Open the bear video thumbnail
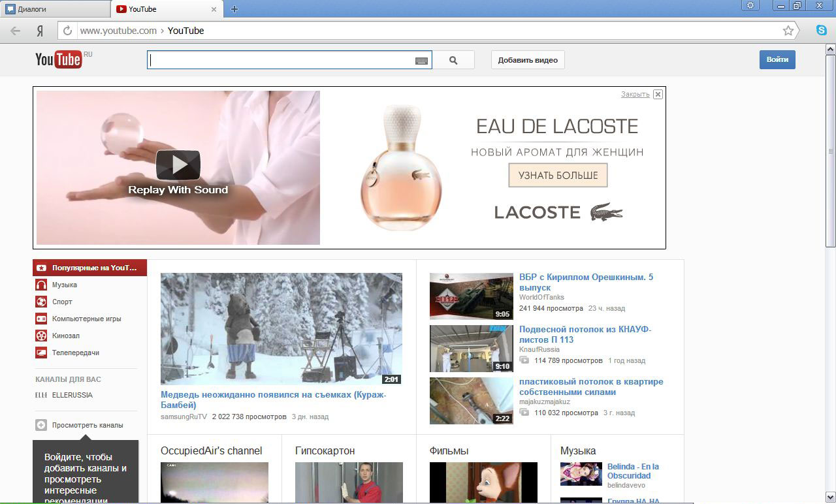 click(x=281, y=329)
